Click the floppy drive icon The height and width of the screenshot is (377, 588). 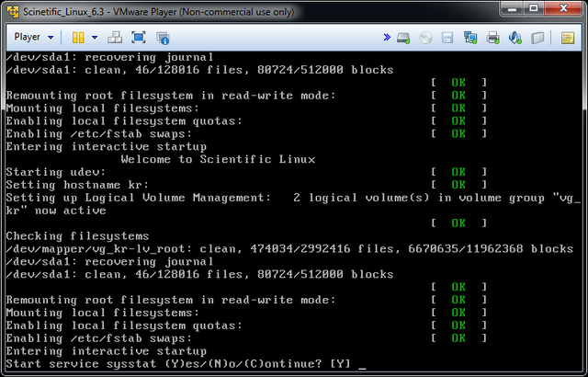tap(447, 38)
